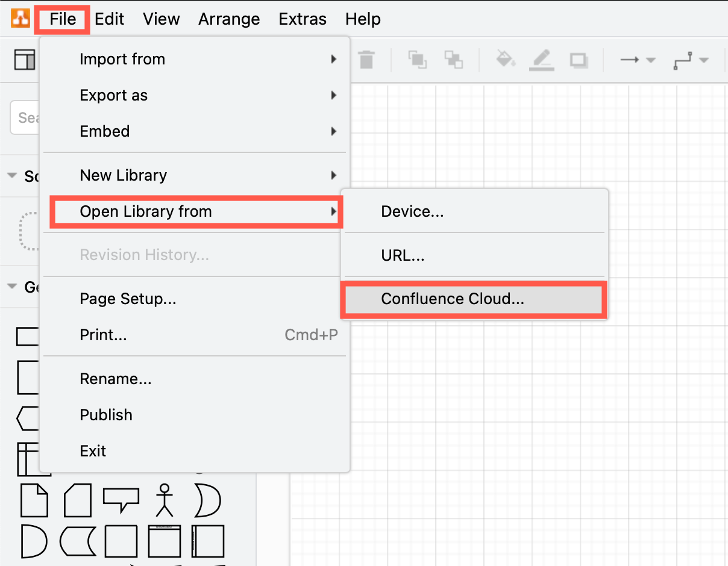Viewport: 728px width, 566px height.
Task: Choose Confluence Cloud from the submenu
Action: click(473, 299)
